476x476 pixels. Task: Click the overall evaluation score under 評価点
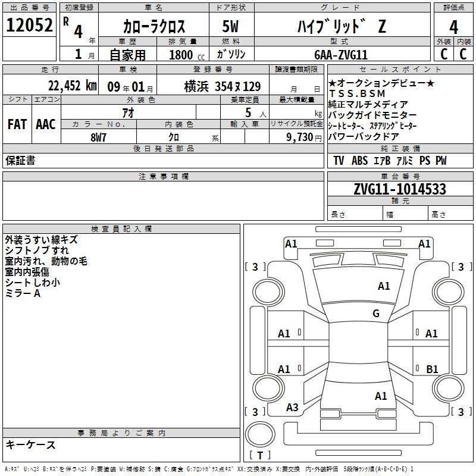(x=453, y=27)
